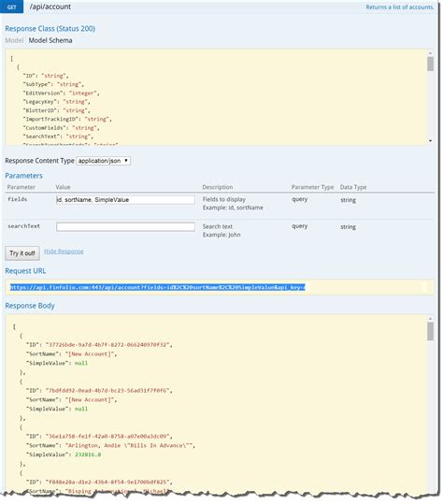Click the response body scrollbar up arrow
The width and height of the screenshot is (443, 504).
[x=430, y=319]
